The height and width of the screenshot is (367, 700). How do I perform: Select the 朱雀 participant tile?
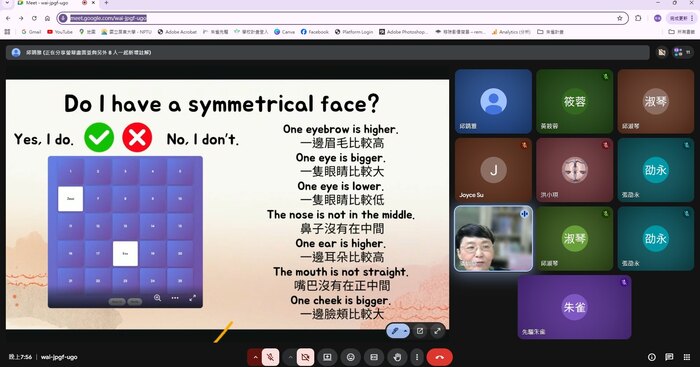(x=575, y=307)
